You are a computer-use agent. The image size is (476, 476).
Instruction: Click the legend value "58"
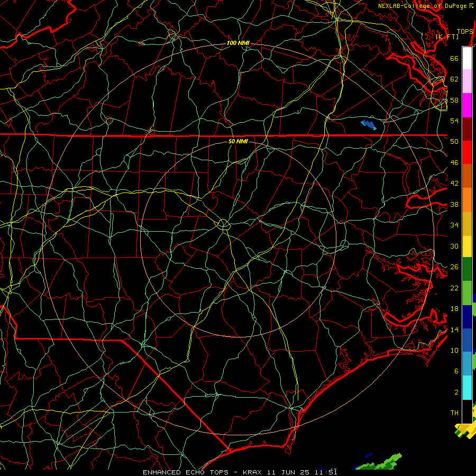(x=454, y=100)
